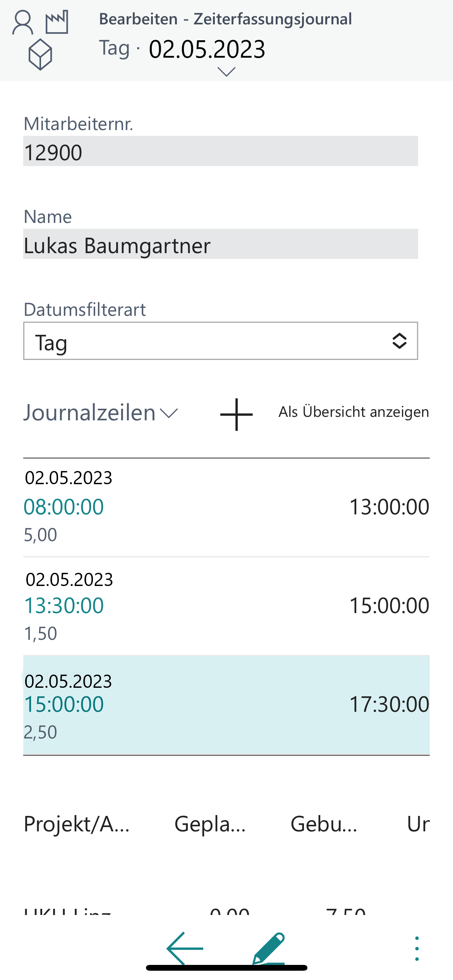This screenshot has width=453, height=980.
Task: Tap the pencil edit icon
Action: click(x=269, y=948)
